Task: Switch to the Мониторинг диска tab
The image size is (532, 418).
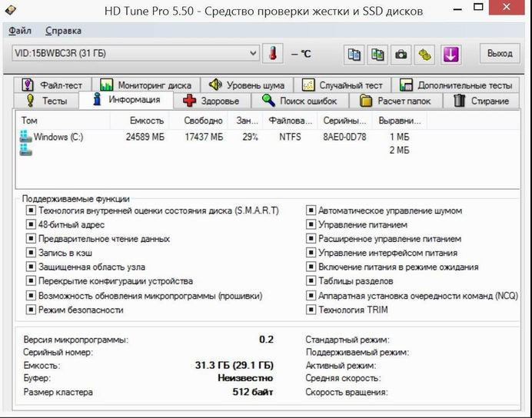Action: 146,85
